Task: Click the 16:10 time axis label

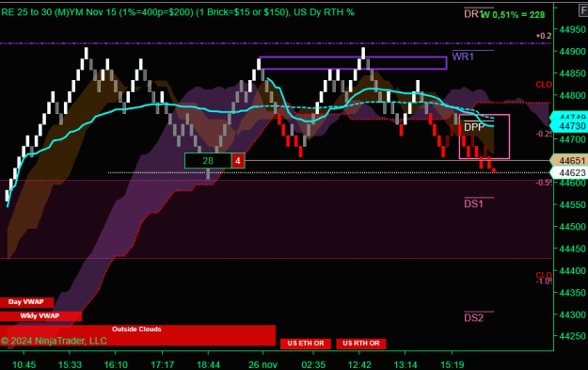Action: click(116, 364)
